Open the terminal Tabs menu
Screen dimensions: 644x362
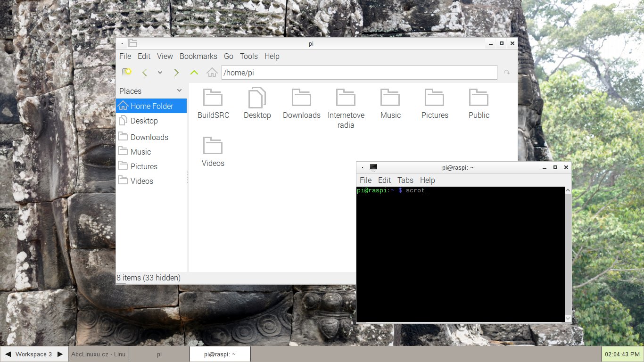point(405,180)
